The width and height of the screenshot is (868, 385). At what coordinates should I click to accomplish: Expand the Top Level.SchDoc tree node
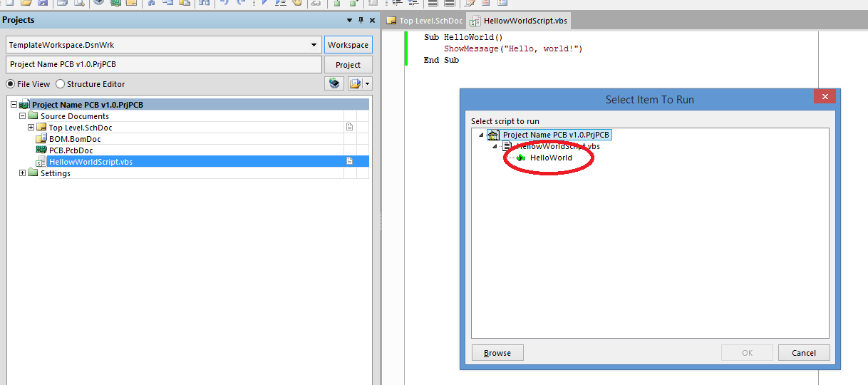[31, 128]
